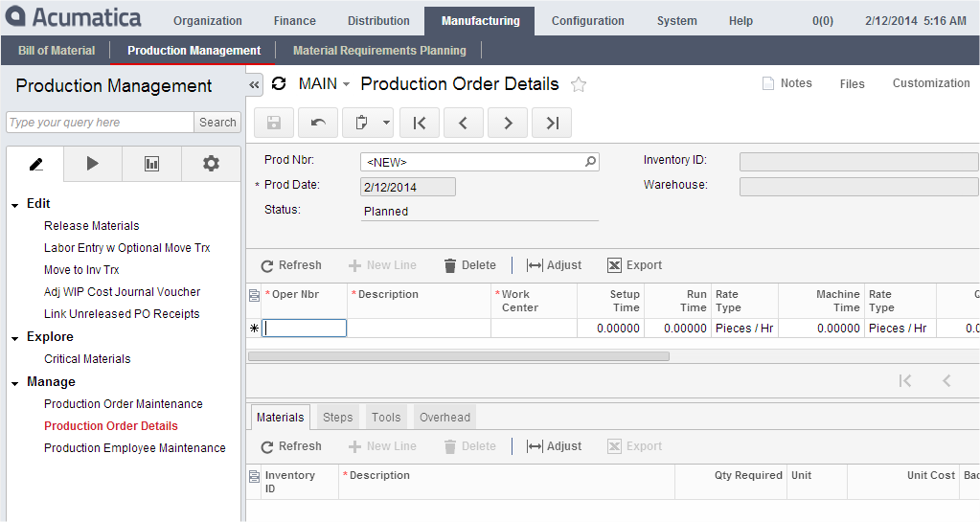Add New Line in operations grid

point(382,265)
